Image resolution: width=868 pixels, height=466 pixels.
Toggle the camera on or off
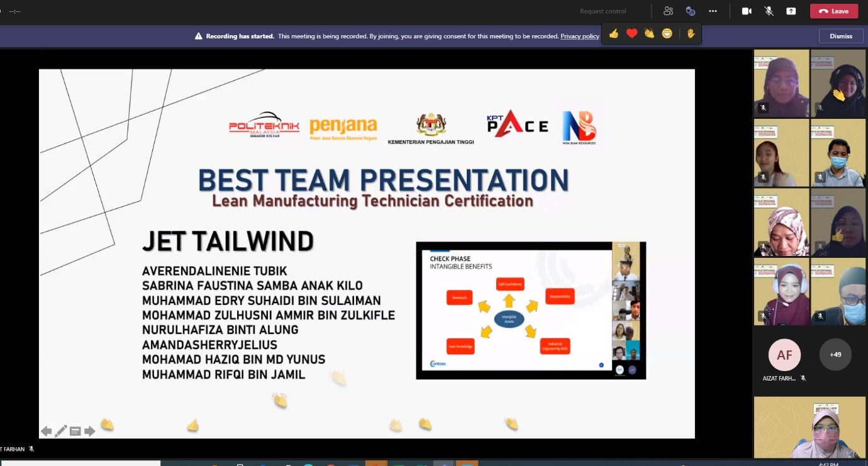click(x=747, y=11)
